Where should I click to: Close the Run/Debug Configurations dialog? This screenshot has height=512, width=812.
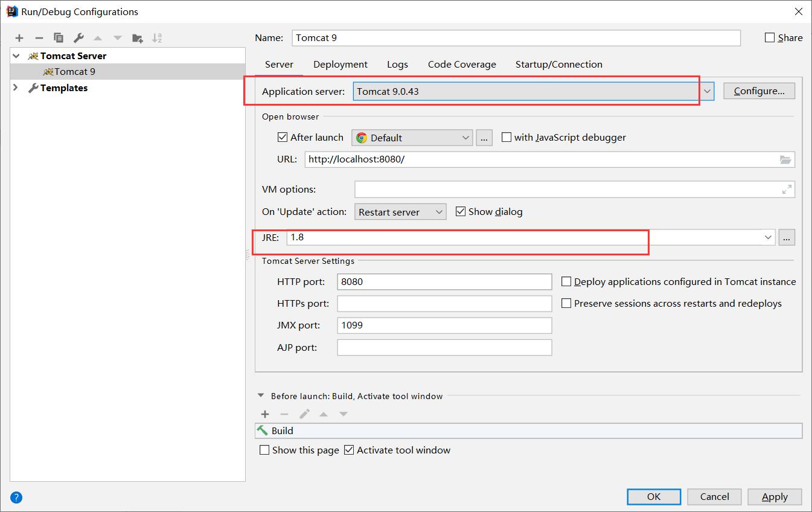pos(798,11)
